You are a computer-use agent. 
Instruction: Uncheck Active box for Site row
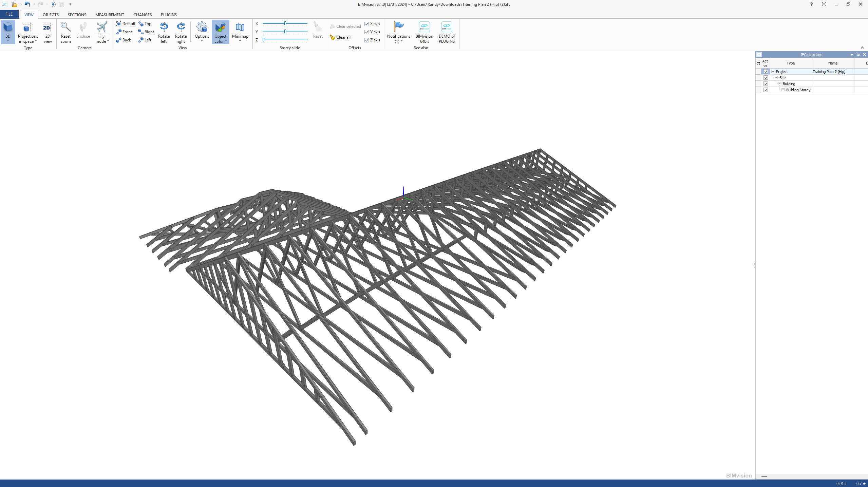point(766,78)
